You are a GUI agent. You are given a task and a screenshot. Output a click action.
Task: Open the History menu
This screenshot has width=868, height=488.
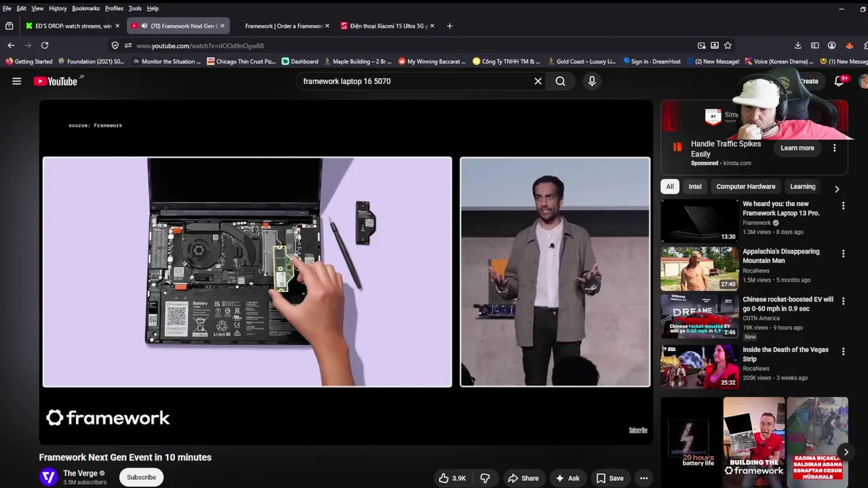(x=58, y=8)
